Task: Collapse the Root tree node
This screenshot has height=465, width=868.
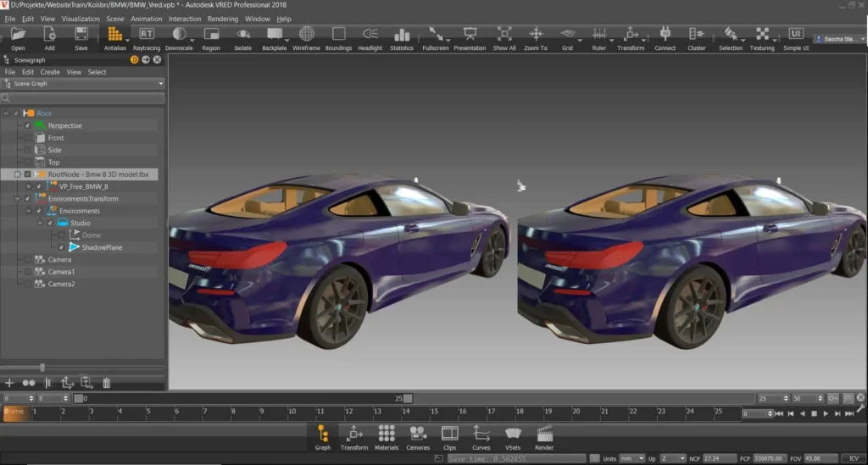Action: (x=6, y=113)
